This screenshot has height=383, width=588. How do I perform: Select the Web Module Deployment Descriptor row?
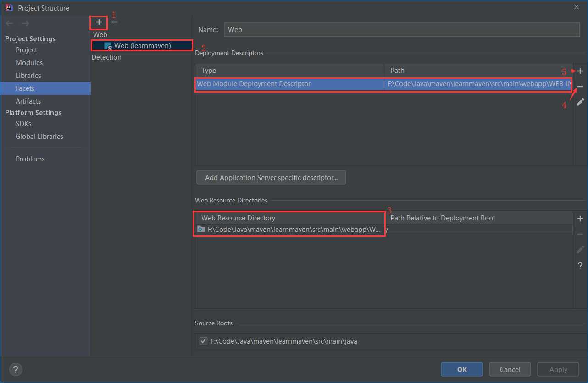tap(384, 84)
